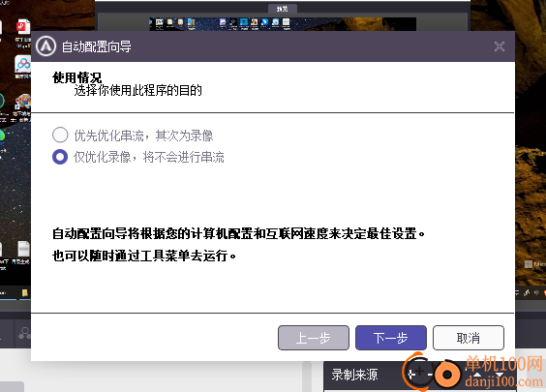
Task: Cancel the wizard with 取消
Action: click(469, 338)
